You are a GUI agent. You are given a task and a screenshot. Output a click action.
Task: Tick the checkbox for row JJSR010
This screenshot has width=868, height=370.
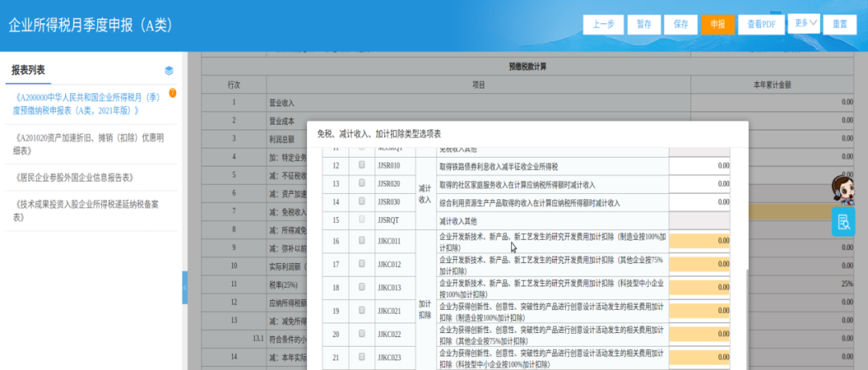pos(362,165)
